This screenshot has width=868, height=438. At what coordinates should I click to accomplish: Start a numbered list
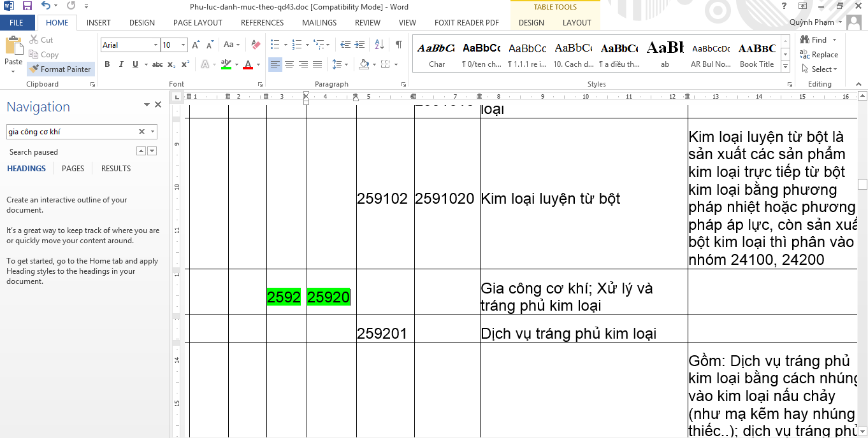tap(296, 45)
